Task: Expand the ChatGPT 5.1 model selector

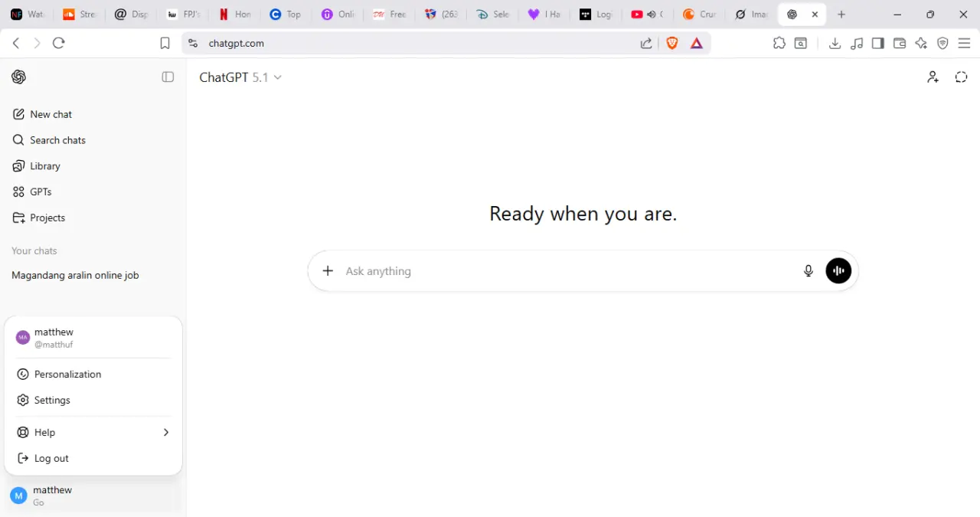Action: point(240,77)
